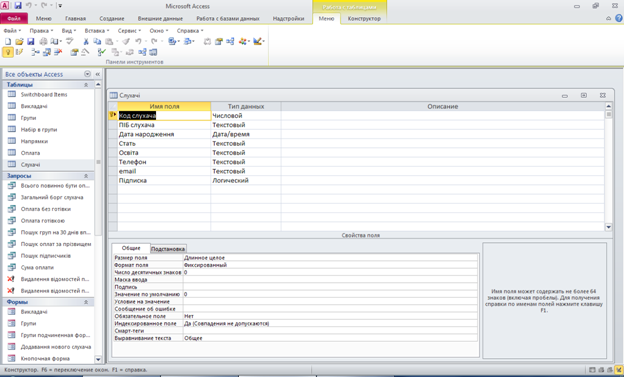Open the Все объекты Access category dropdown
Image resolution: width=624 pixels, height=377 pixels.
tap(88, 74)
